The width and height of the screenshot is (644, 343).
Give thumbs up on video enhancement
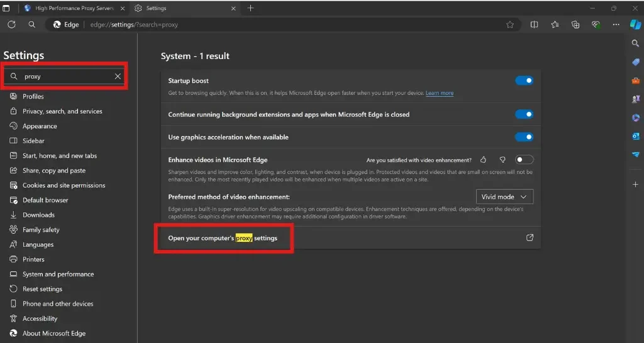(x=484, y=160)
